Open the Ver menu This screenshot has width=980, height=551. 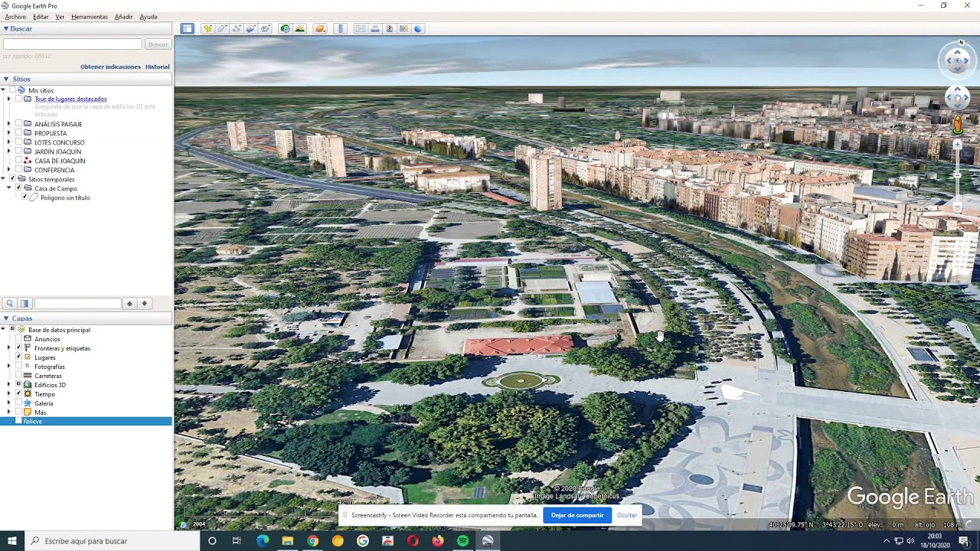60,17
